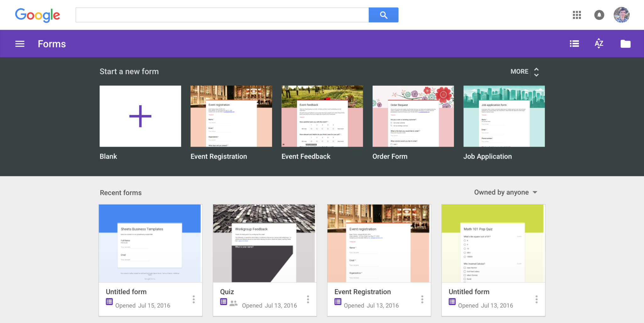The image size is (644, 323).
Task: Start a Blank form thumbnail
Action: pos(140,116)
